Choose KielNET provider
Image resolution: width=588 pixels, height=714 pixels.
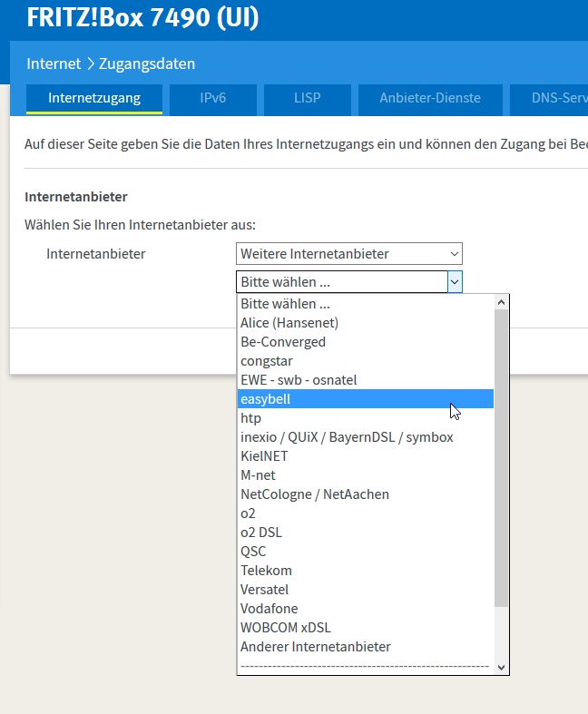click(x=366, y=456)
